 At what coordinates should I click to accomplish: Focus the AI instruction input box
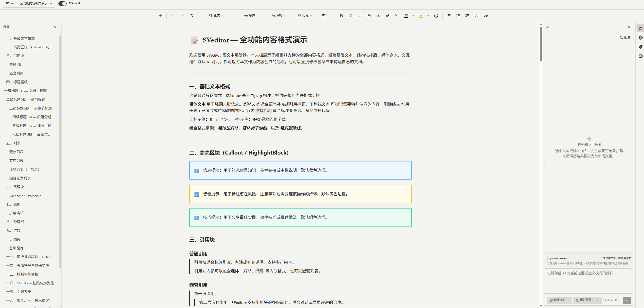(589, 281)
